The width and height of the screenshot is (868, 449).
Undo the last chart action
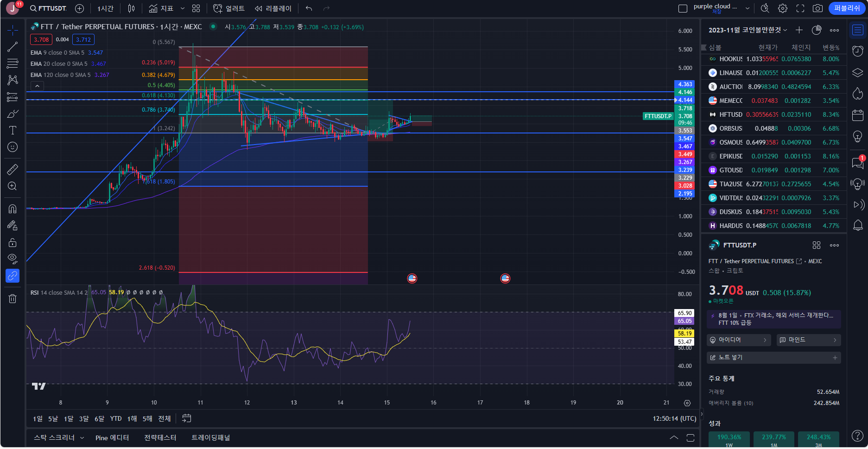pyautogui.click(x=309, y=8)
